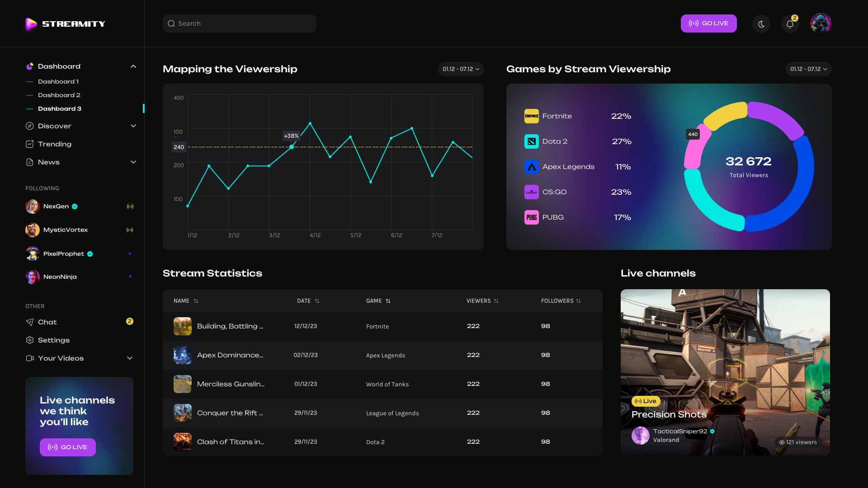Open Your Videos menu item

(x=61, y=358)
